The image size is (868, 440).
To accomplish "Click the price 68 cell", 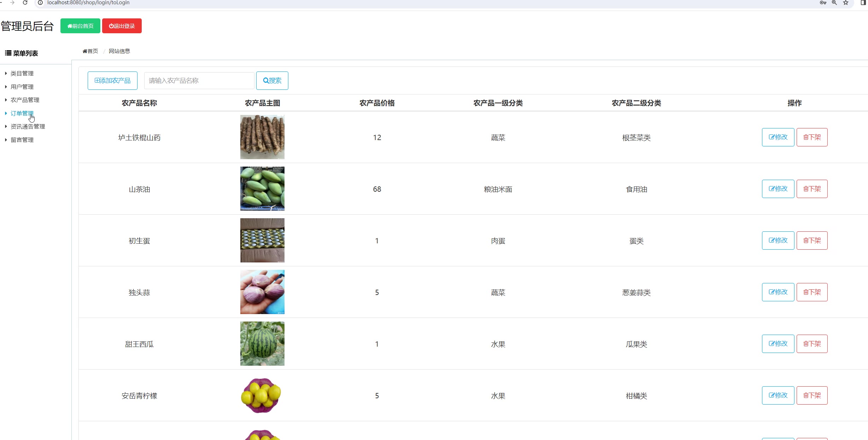I will pos(377,189).
